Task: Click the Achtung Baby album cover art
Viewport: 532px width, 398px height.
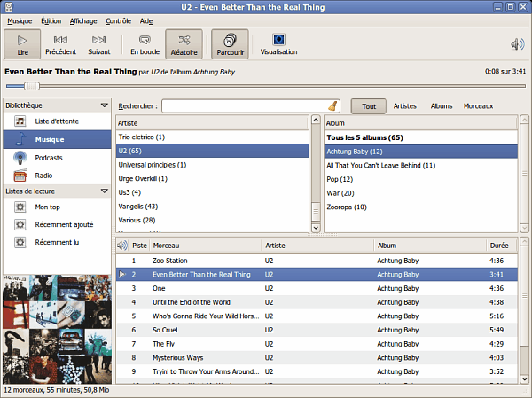Action: point(57,329)
